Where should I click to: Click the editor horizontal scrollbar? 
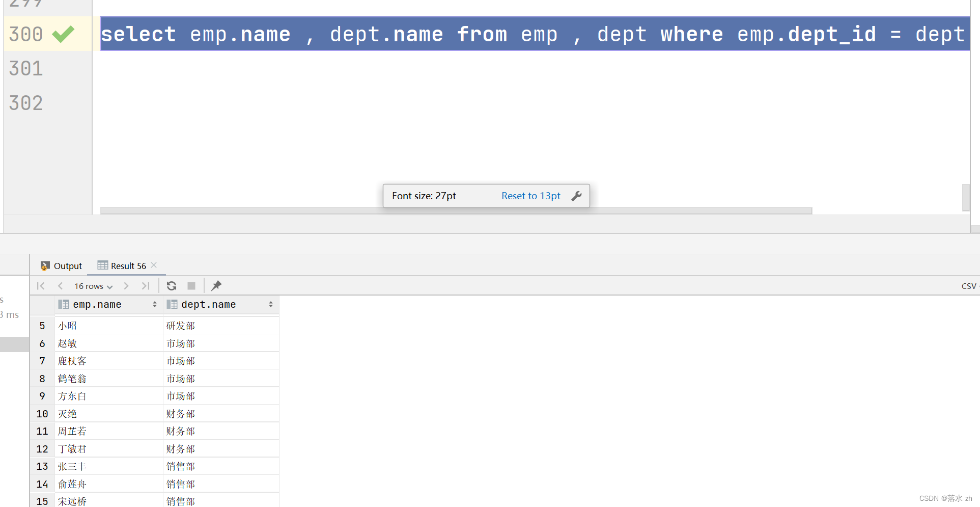(456, 210)
